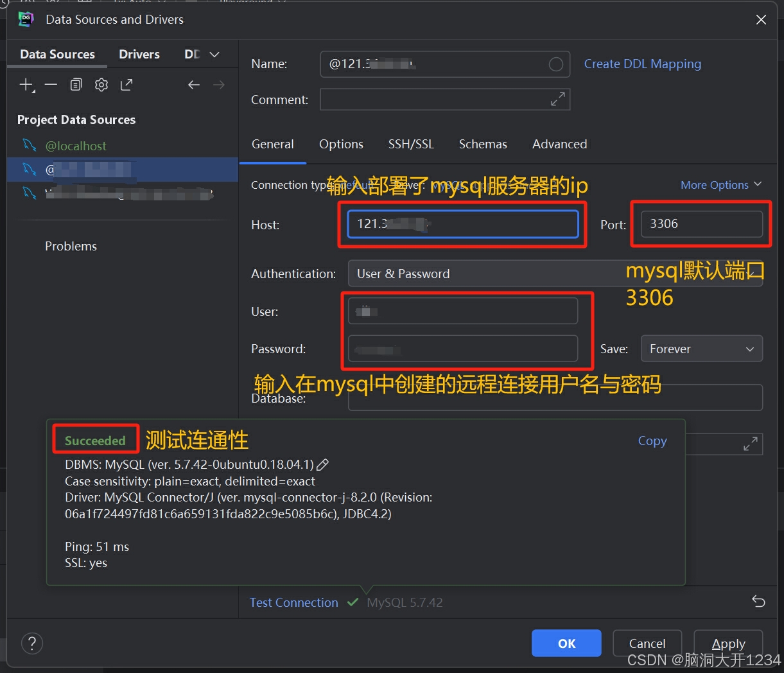Image resolution: width=784 pixels, height=673 pixels.
Task: Click the color circle in Name field
Action: point(556,64)
